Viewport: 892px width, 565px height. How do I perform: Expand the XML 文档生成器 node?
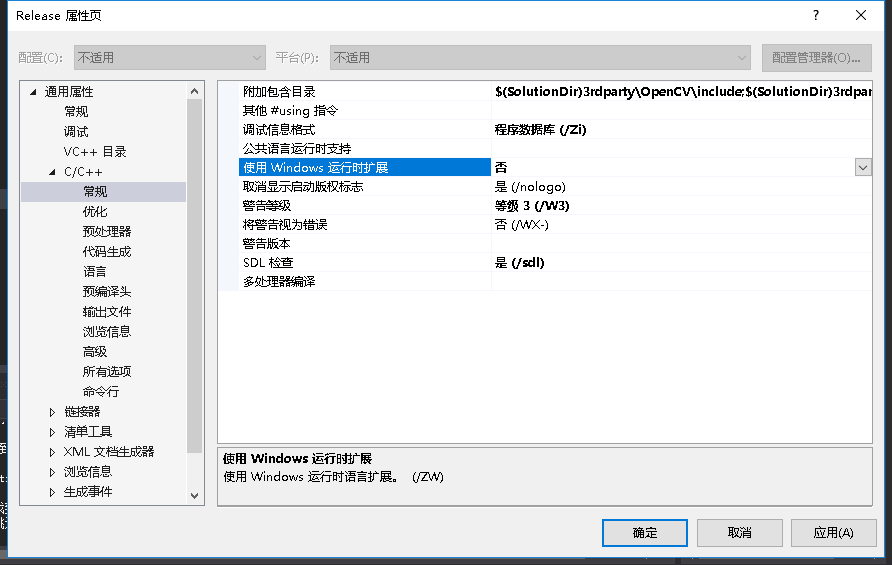pyautogui.click(x=52, y=452)
